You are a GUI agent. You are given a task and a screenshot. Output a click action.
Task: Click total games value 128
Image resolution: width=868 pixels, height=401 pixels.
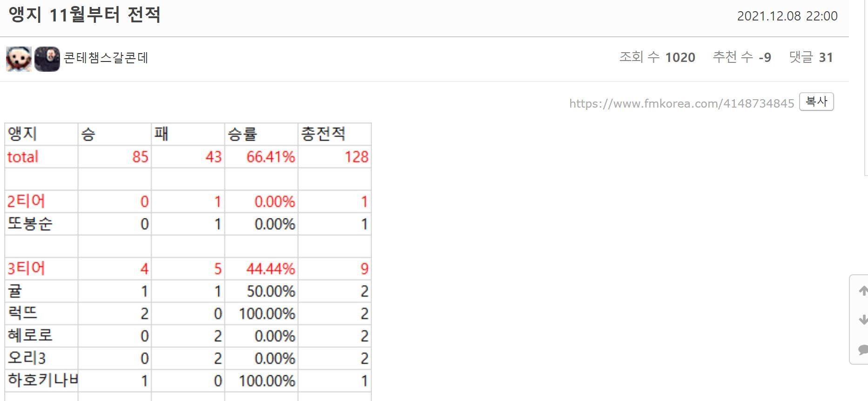click(x=335, y=157)
